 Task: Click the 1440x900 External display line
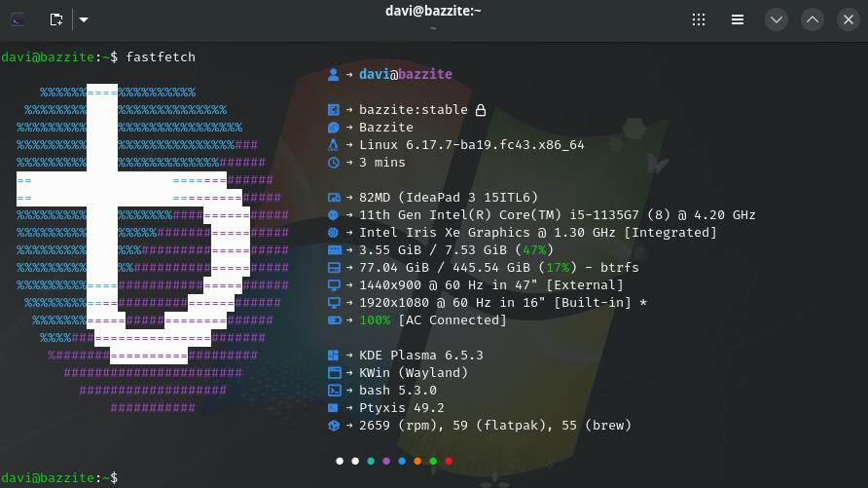pyautogui.click(x=491, y=285)
